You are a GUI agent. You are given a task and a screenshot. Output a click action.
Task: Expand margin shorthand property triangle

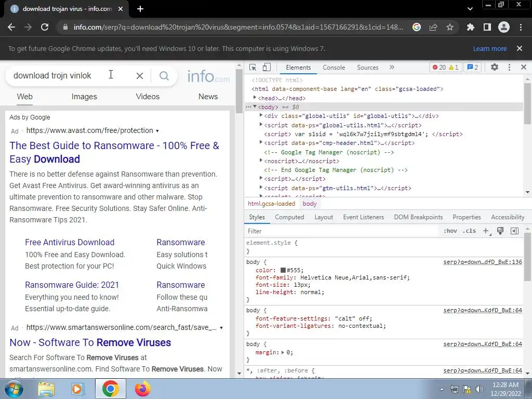click(283, 353)
